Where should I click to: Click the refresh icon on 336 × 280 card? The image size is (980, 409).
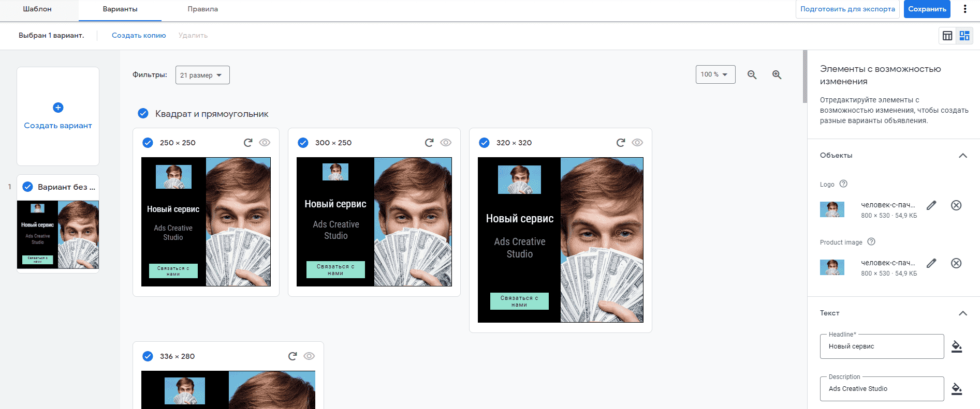coord(292,356)
